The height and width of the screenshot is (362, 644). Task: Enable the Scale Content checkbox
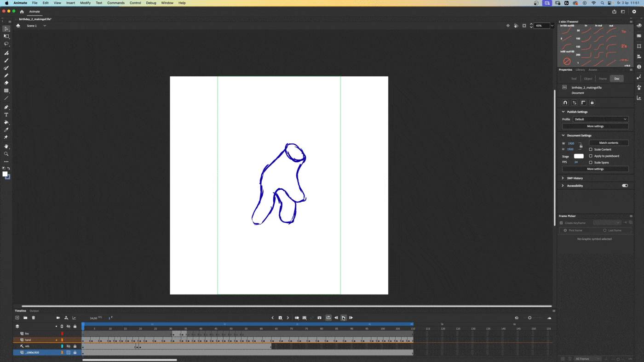[x=591, y=149]
